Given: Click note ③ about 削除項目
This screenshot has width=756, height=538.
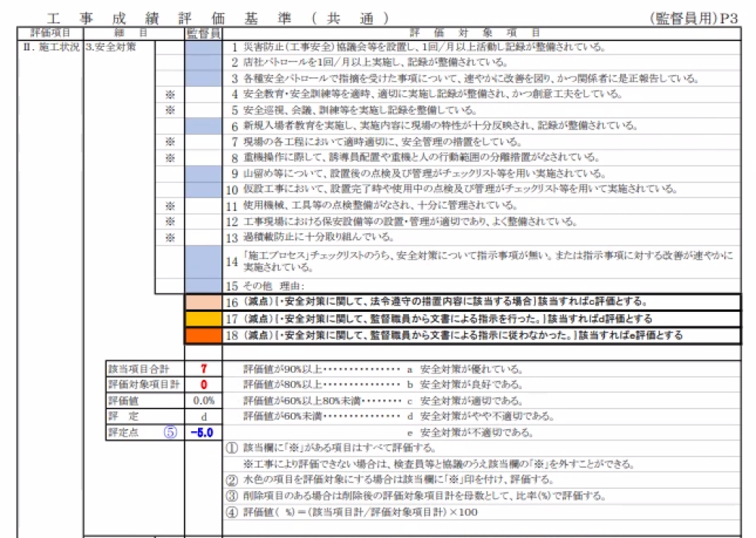Looking at the screenshot, I should pyautogui.click(x=416, y=496).
